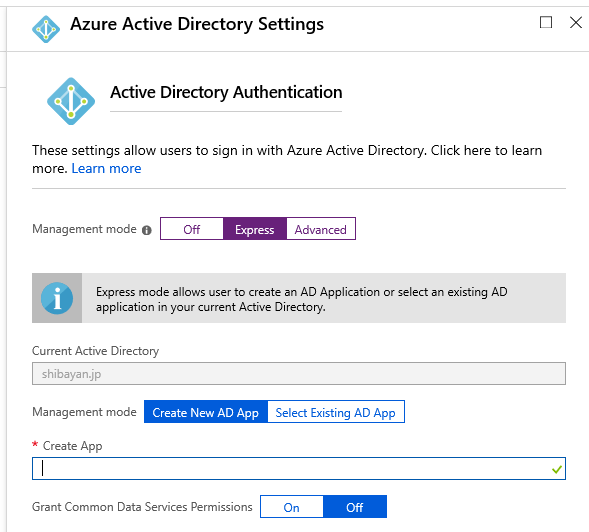This screenshot has width=589, height=532.
Task: Open the Learn more link
Action: [x=106, y=169]
